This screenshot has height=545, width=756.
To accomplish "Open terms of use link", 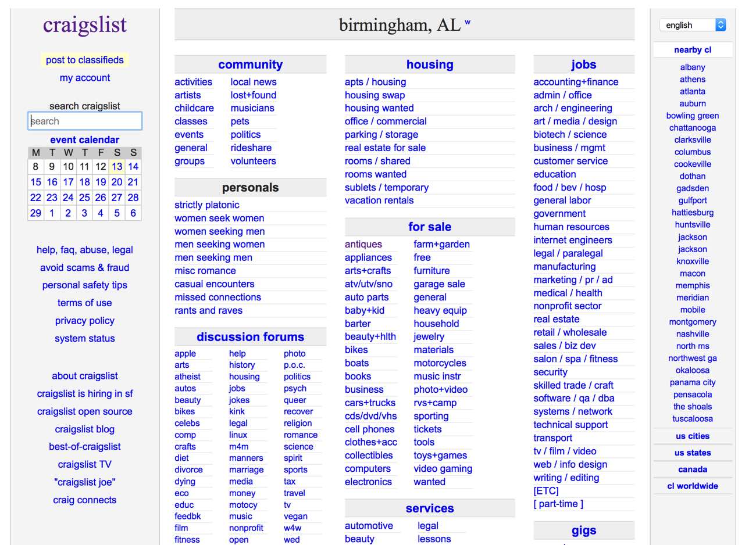I will click(x=85, y=303).
